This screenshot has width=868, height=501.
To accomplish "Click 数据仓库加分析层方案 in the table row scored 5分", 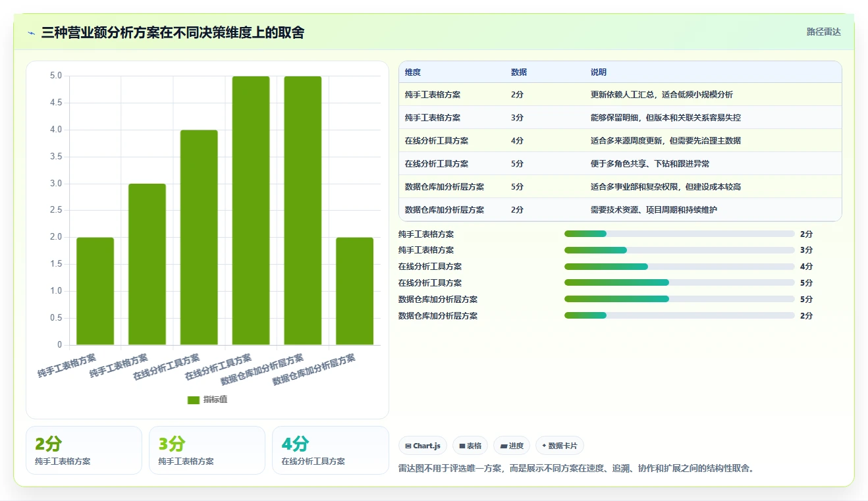I will point(445,187).
